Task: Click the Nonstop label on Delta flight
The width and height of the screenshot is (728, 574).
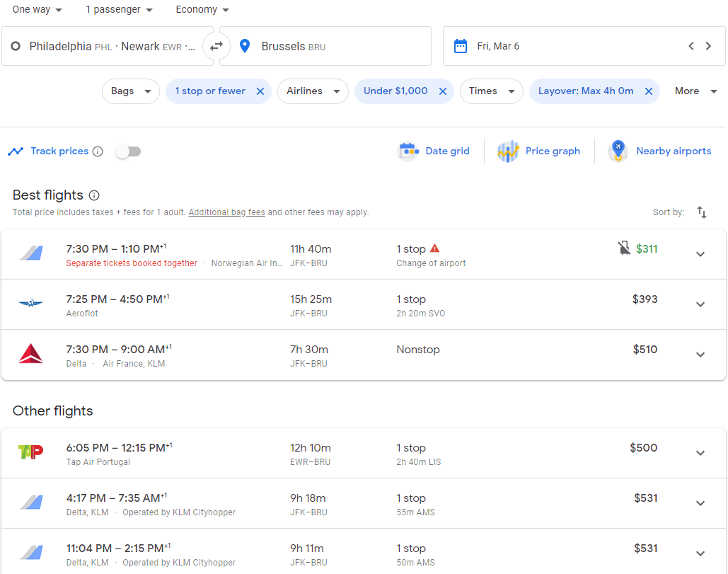Action: point(418,350)
